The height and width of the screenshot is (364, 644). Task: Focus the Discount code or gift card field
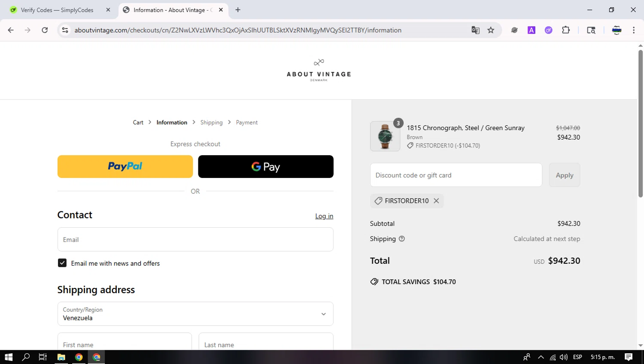pos(456,175)
